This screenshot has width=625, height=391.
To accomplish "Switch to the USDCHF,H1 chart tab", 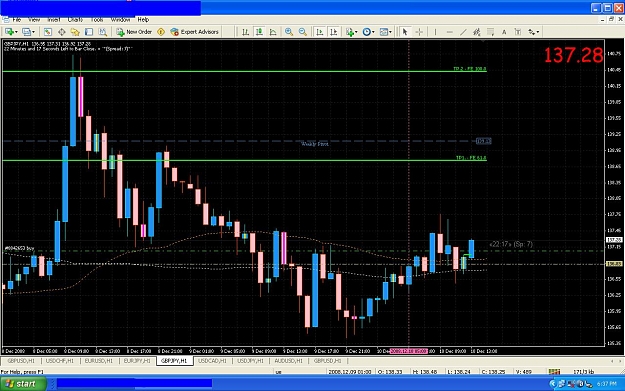I will [59, 361].
